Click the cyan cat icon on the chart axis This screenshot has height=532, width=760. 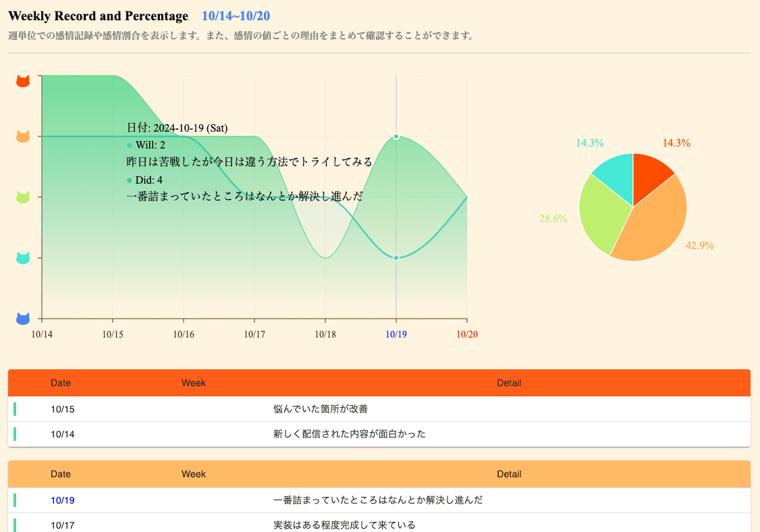(x=23, y=257)
